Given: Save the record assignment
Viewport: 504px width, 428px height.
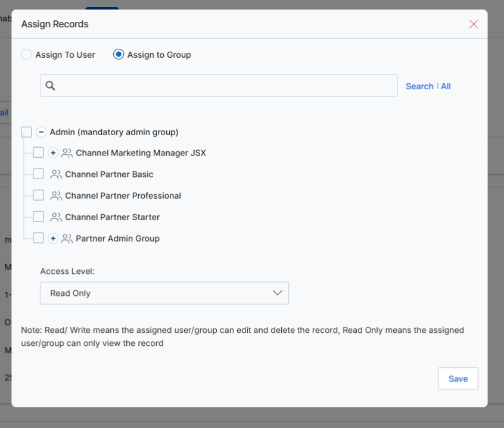Looking at the screenshot, I should click(458, 379).
